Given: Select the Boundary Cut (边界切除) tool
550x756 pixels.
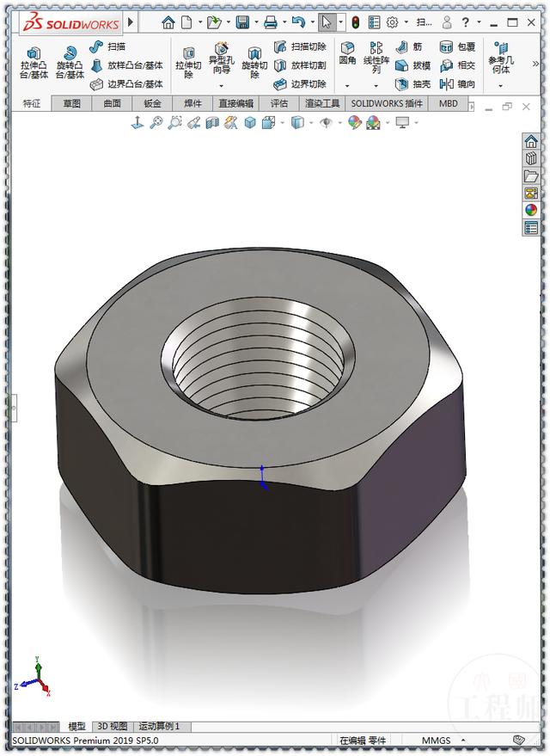Looking at the screenshot, I should 300,84.
